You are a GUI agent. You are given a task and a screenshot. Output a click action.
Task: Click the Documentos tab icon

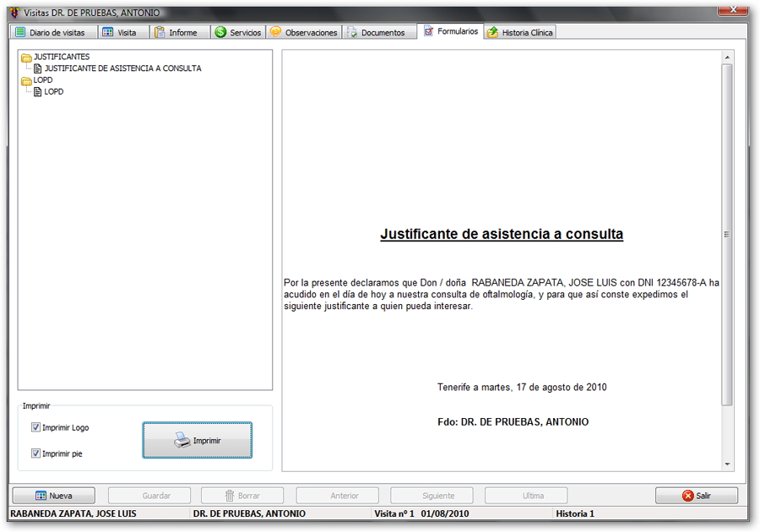pos(351,32)
